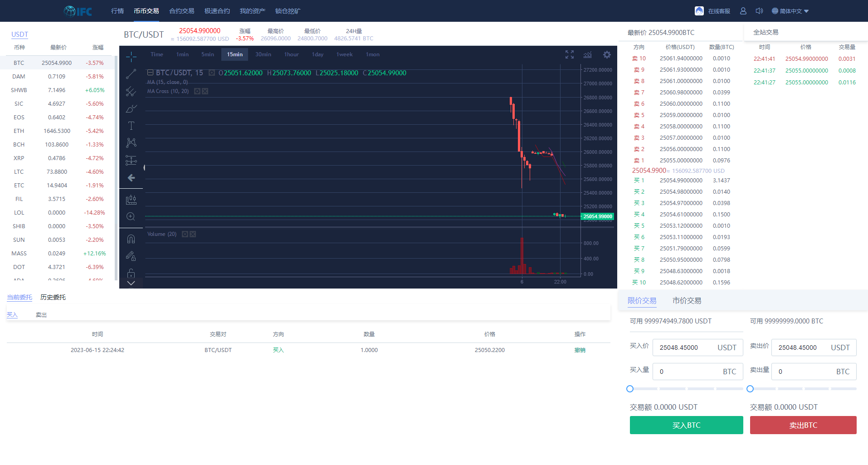This screenshot has height=465, width=868.
Task: Click the buy amount percentage slider handle
Action: [630, 389]
